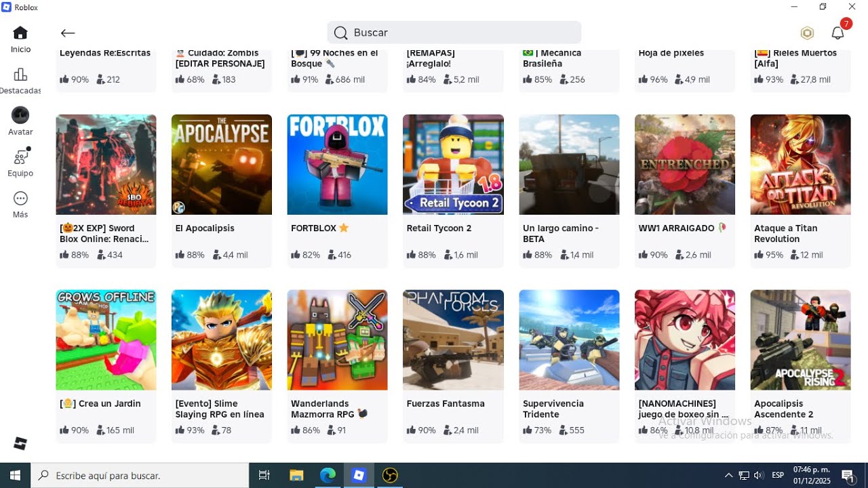Click 'Rieles Muertos [Alfa]' title

coord(795,58)
